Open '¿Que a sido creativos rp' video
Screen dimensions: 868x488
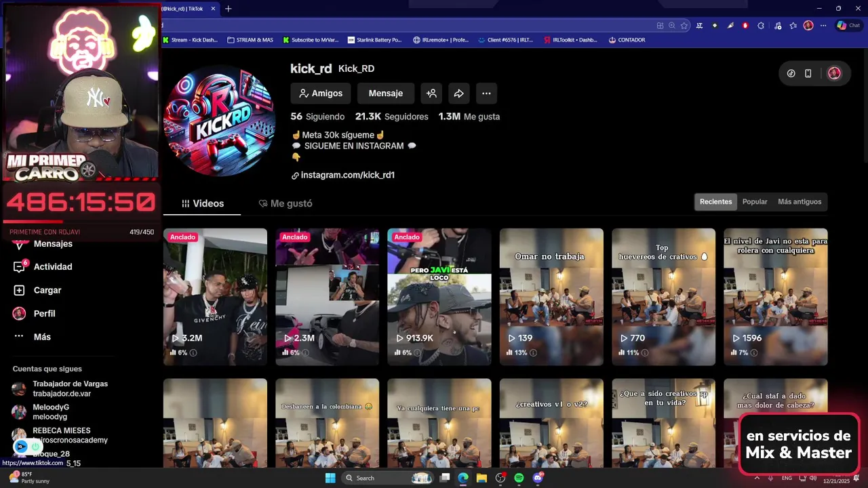(663, 423)
